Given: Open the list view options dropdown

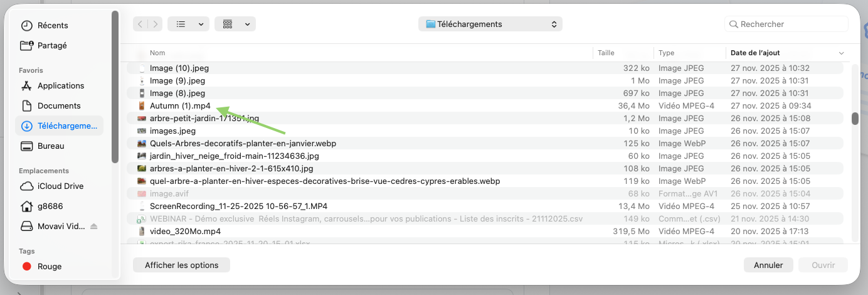Looking at the screenshot, I should coord(189,24).
